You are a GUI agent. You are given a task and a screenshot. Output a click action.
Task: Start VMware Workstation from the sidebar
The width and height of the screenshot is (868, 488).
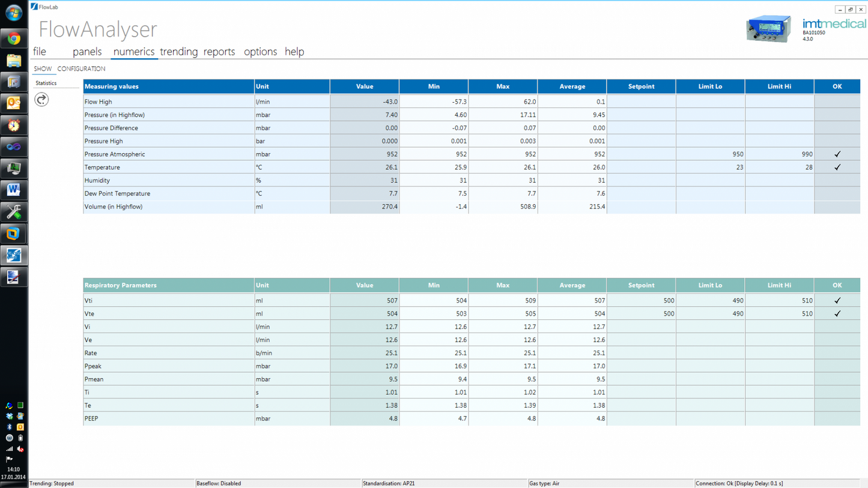[x=13, y=233]
